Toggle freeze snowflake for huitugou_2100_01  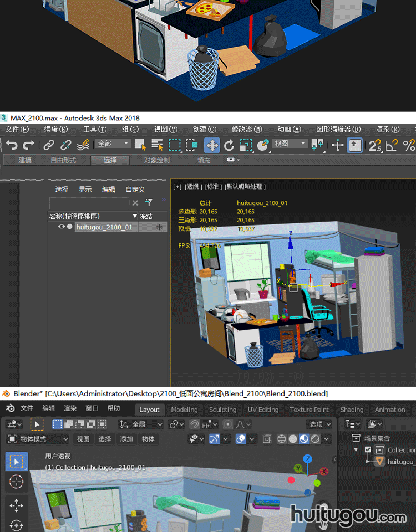coord(159,227)
